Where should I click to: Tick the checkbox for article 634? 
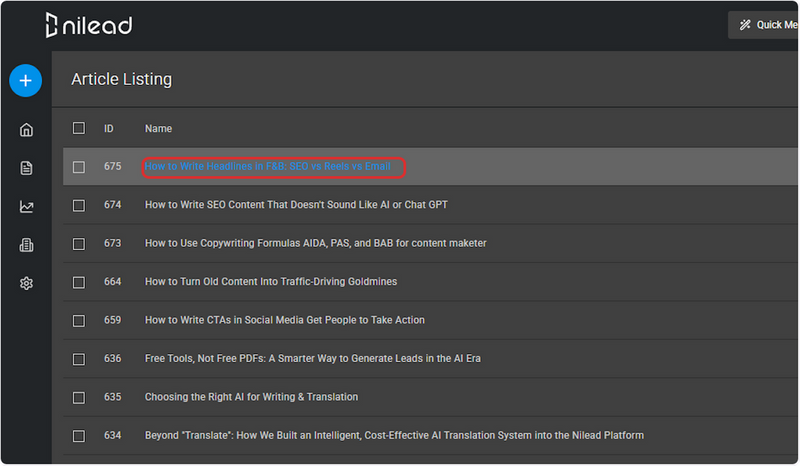pyautogui.click(x=79, y=436)
